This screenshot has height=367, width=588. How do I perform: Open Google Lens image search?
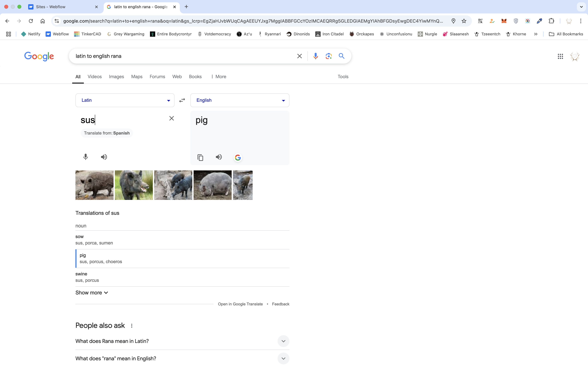pyautogui.click(x=328, y=56)
